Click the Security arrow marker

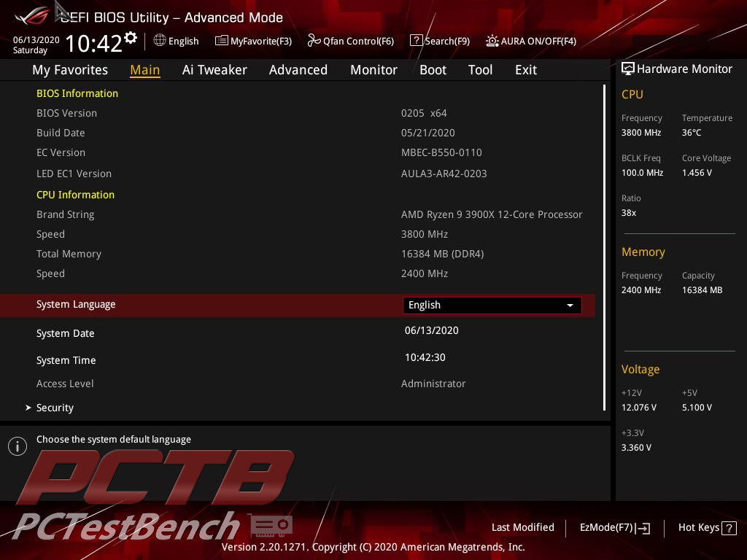tap(28, 408)
